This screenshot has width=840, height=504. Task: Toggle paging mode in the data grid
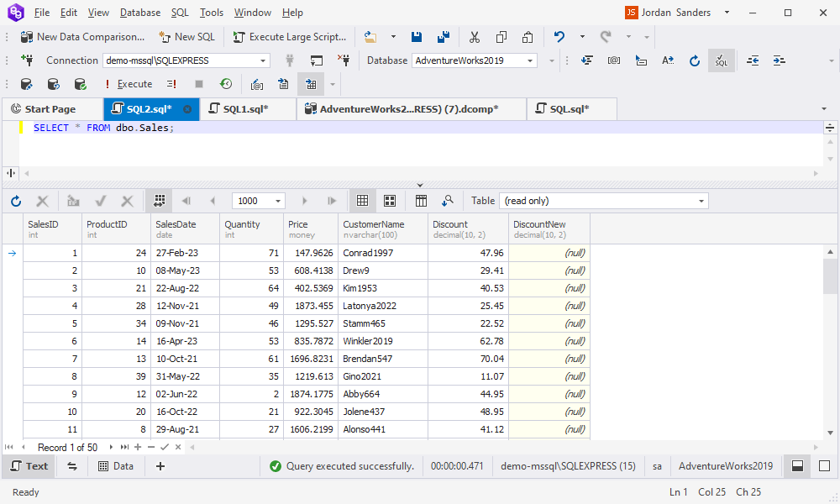click(x=159, y=201)
